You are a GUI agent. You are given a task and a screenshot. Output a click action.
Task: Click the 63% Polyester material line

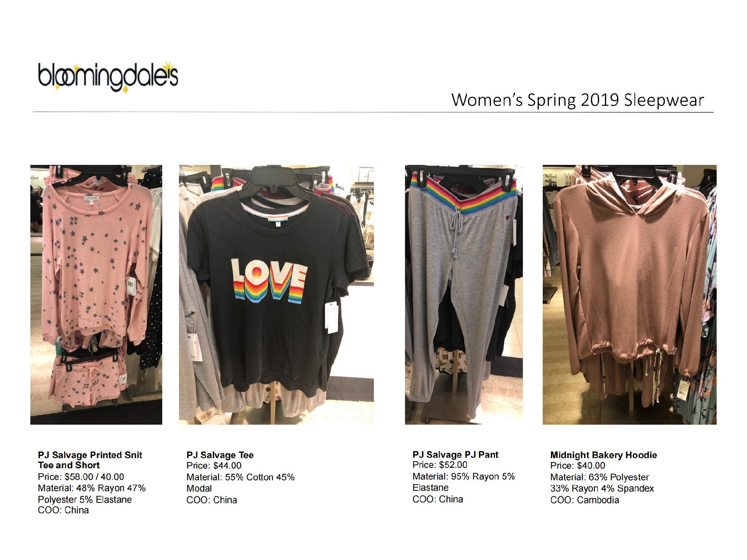[x=600, y=477]
